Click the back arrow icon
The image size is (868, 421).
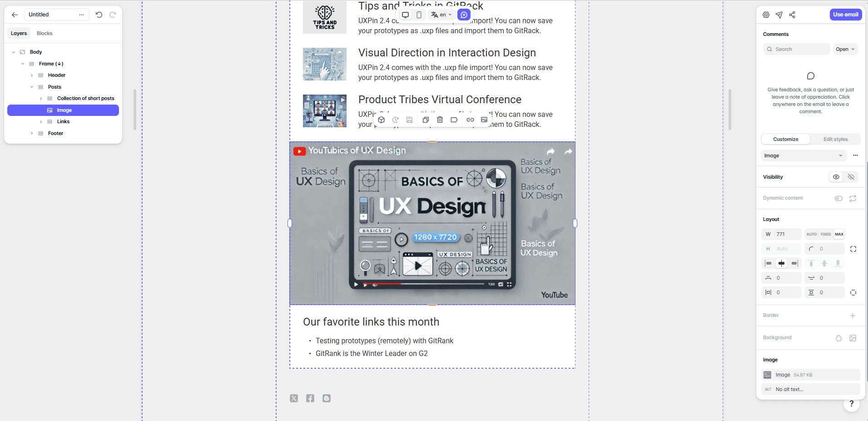pos(15,15)
